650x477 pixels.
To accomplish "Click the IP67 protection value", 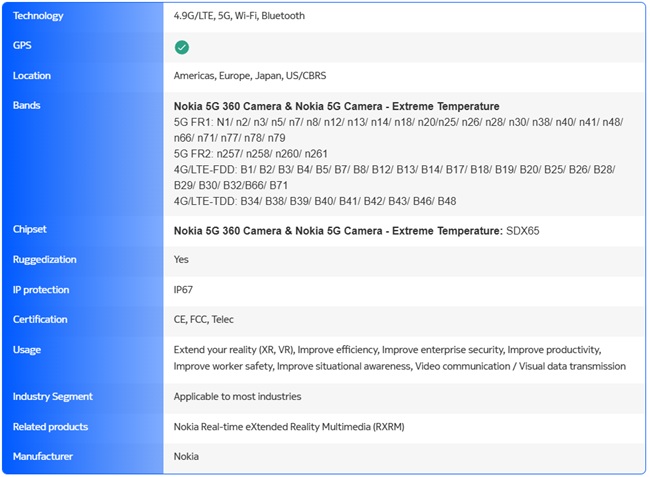I will tap(185, 290).
